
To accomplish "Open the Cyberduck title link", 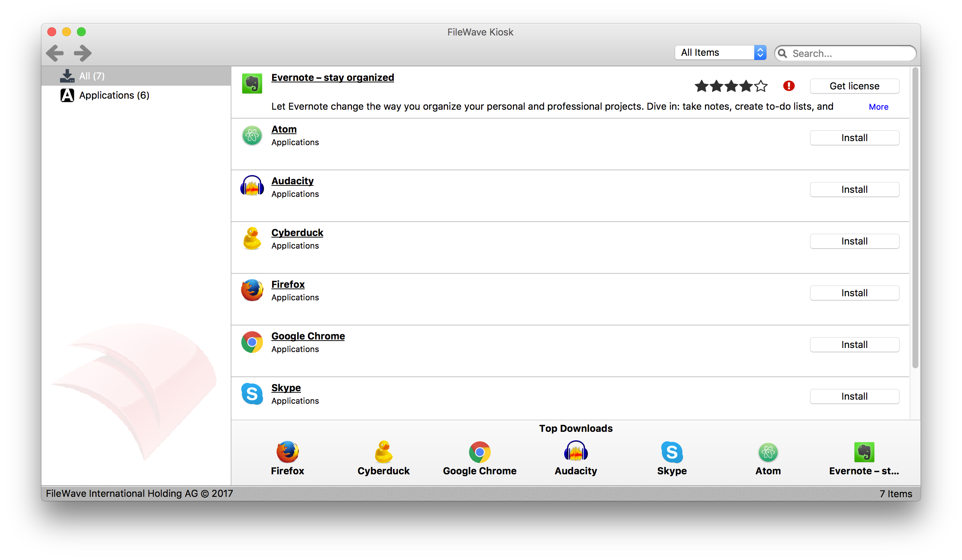I will (297, 233).
